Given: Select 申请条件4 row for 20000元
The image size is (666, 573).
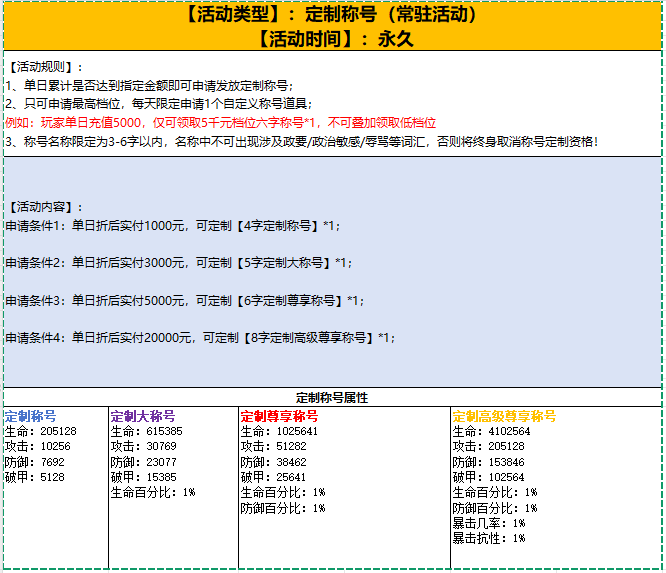Looking at the screenshot, I should click(200, 338).
